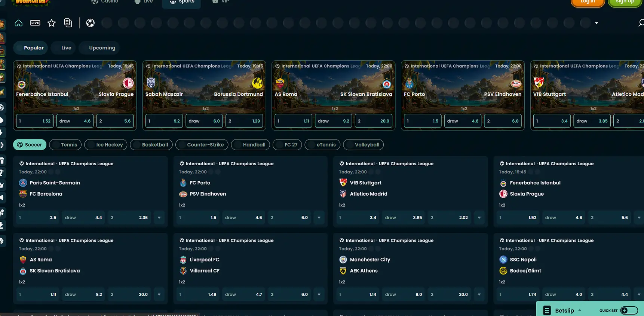Pick odds 1.74 for SSC Napoli win

coord(518,295)
